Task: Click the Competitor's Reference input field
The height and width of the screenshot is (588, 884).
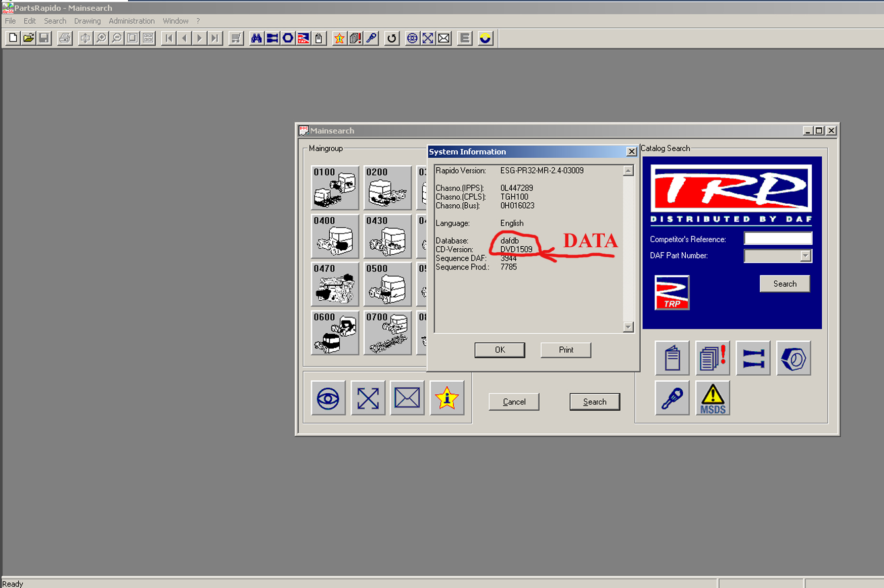Action: tap(777, 239)
